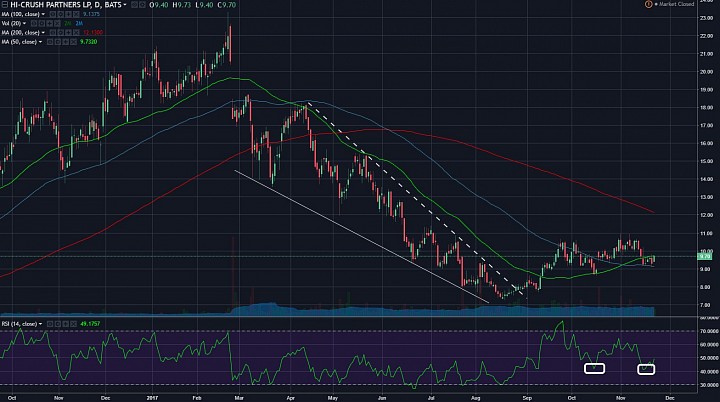Screen dimensions: 720x402
Task: Collapse the legend using the top-left square icon
Action: [x=5, y=5]
